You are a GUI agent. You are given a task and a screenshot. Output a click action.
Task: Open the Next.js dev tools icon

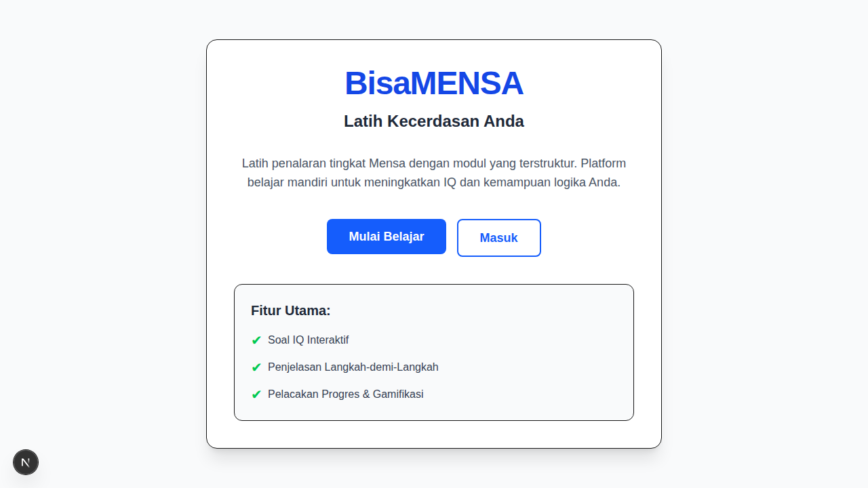26,462
